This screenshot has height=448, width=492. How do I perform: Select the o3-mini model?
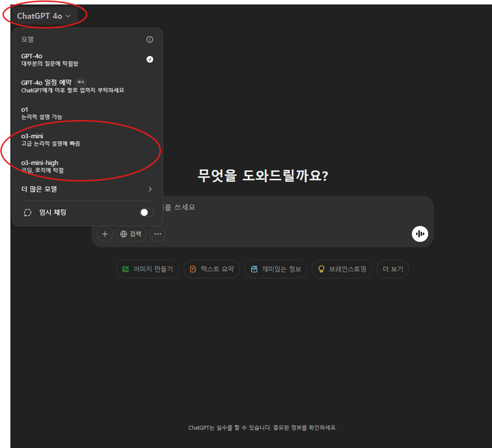point(87,139)
